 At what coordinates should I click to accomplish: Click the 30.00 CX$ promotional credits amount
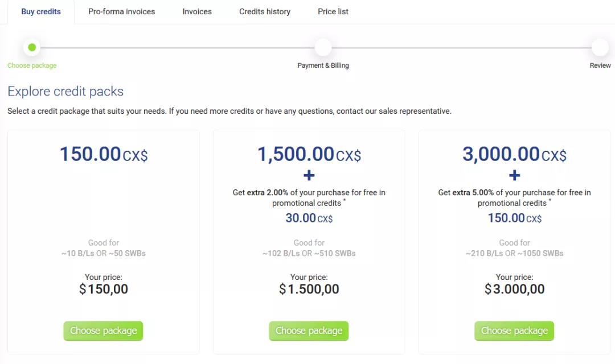(x=309, y=218)
